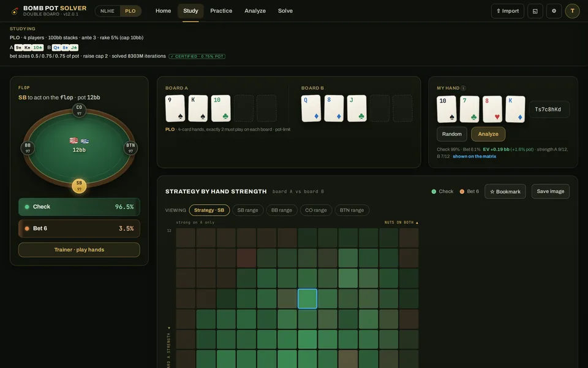Click the Bomb Pot Solver logo icon
588x368 pixels.
pos(15,11)
